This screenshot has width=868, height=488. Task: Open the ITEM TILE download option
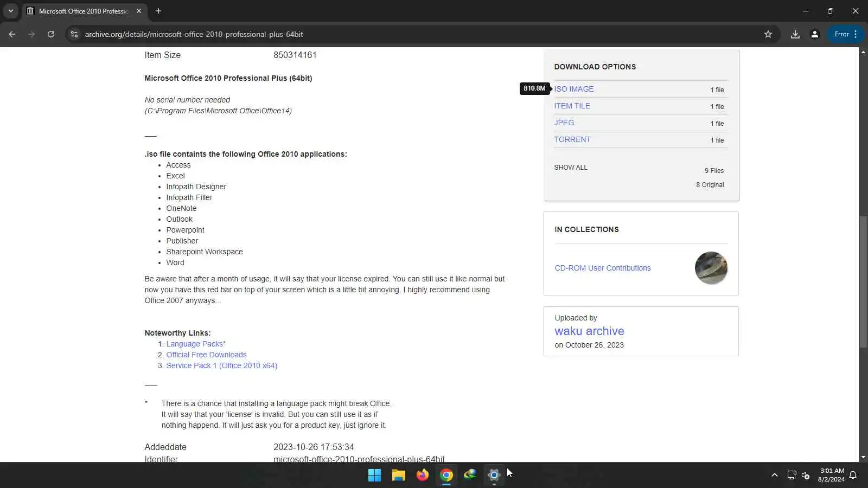pos(572,106)
